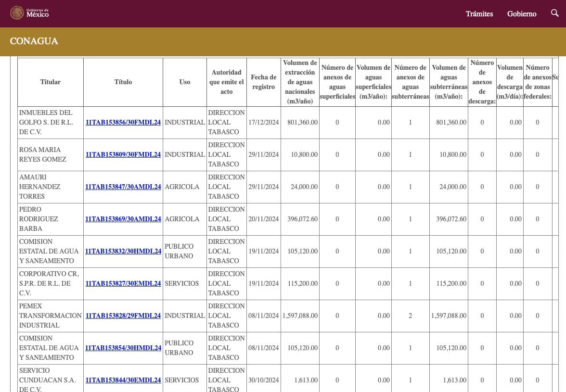The image size is (566, 392).
Task: Click SERVICIOS use in CORPORATIVO CR row
Action: pos(181,283)
